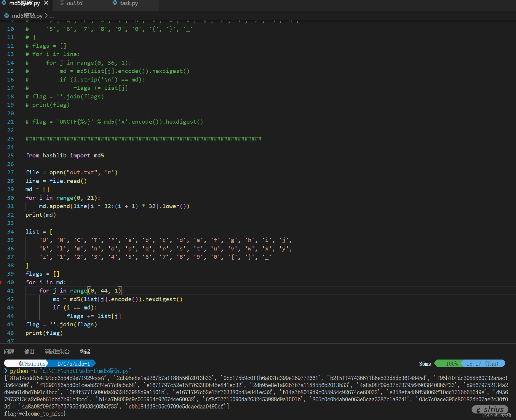Select the 调试控制台 panel tab
516x420 pixels.
pyautogui.click(x=57, y=352)
